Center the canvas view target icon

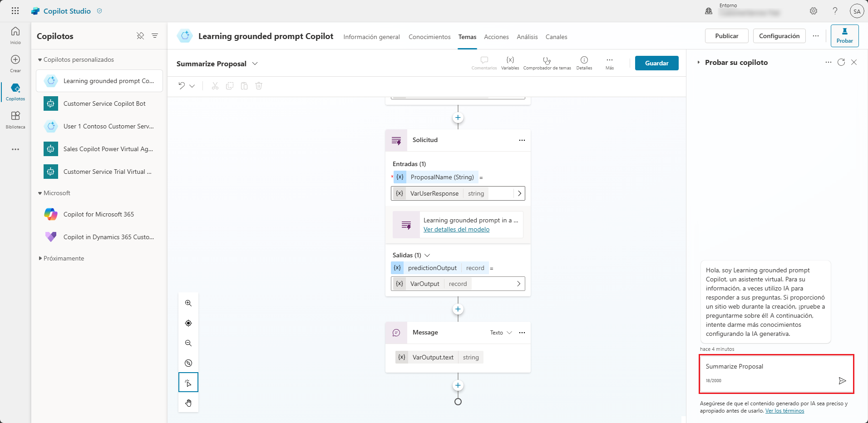188,323
